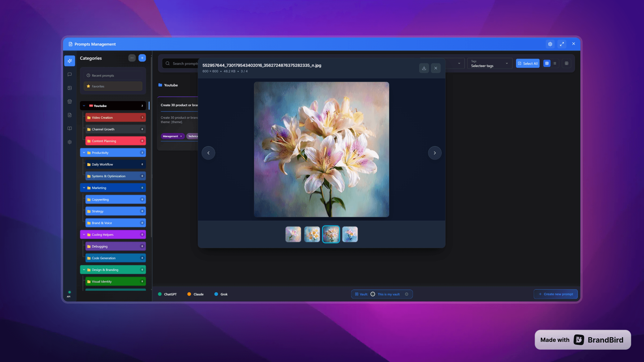Screen dimensions: 644x362
Task: Open the book/library icon in the sidebar
Action: click(69, 128)
